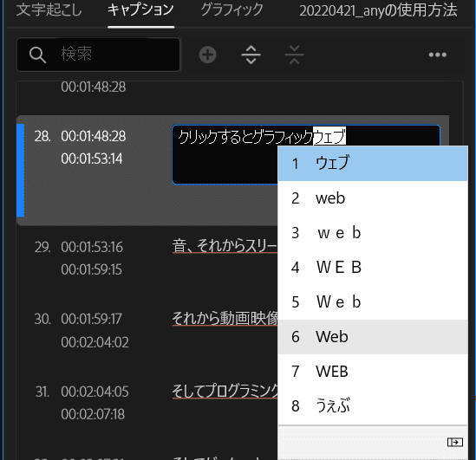Choose full-width candidate 5 Ｗｅｂ
This screenshot has width=476, height=460.
[373, 302]
